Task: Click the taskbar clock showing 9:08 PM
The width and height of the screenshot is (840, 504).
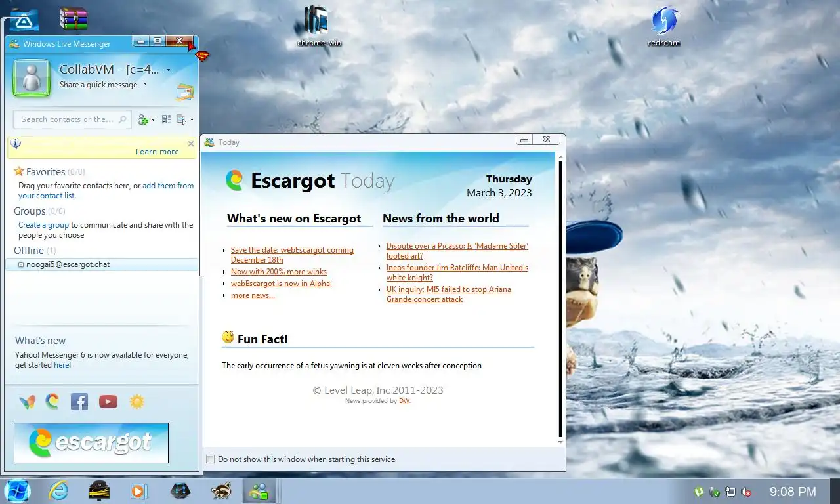Action: click(x=793, y=492)
